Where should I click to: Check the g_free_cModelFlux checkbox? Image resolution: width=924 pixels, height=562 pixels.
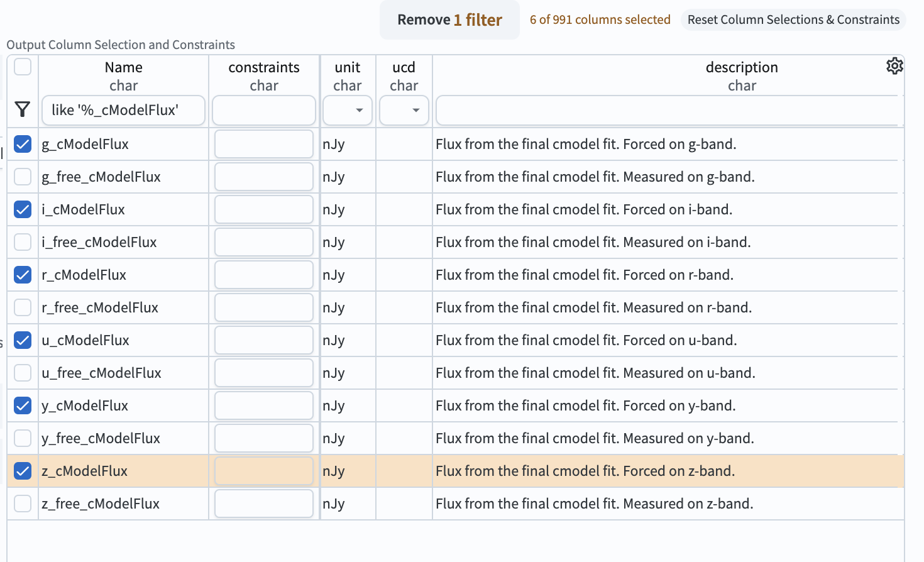tap(22, 177)
